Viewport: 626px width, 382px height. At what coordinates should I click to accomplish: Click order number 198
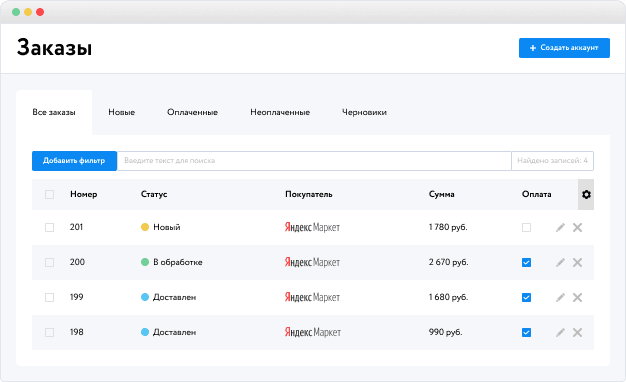pos(77,332)
